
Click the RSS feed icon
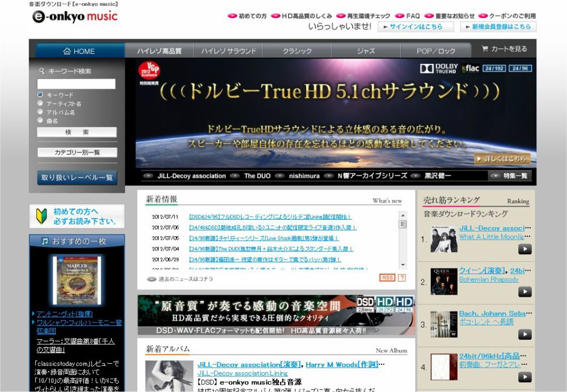coord(387,278)
